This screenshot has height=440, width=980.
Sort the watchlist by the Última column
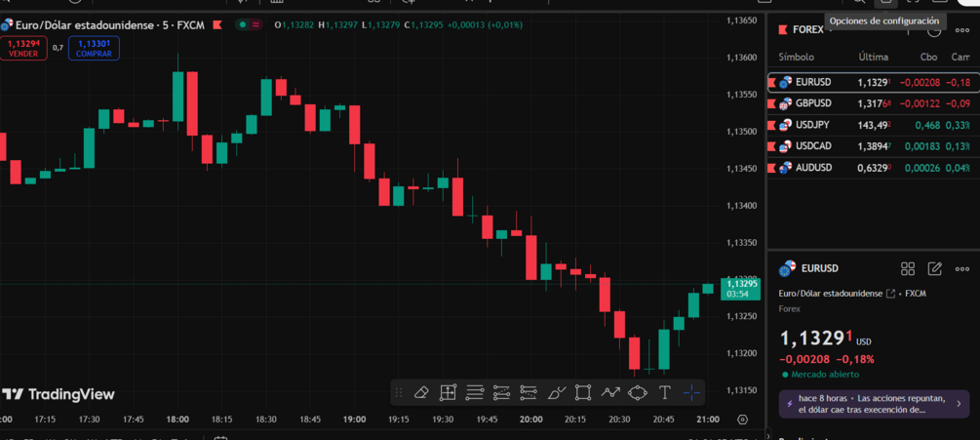coord(873,57)
